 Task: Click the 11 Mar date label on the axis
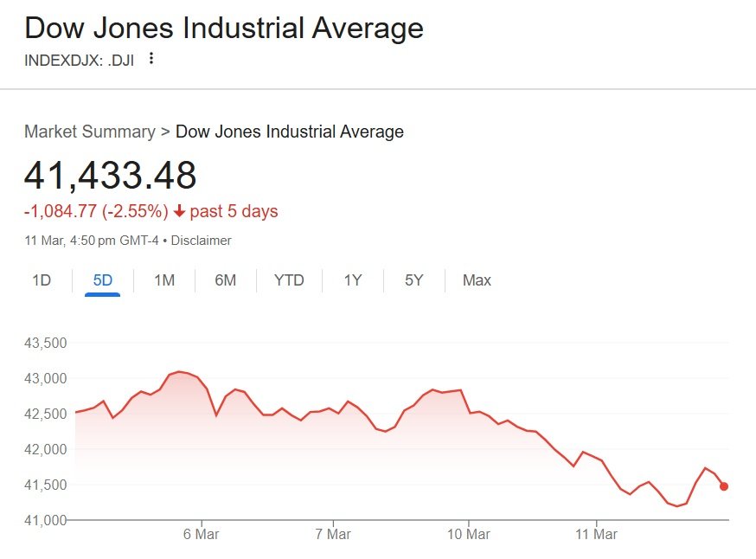(x=597, y=535)
